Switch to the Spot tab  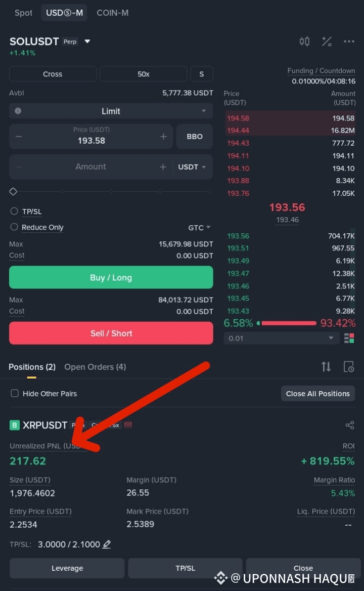pyautogui.click(x=23, y=13)
